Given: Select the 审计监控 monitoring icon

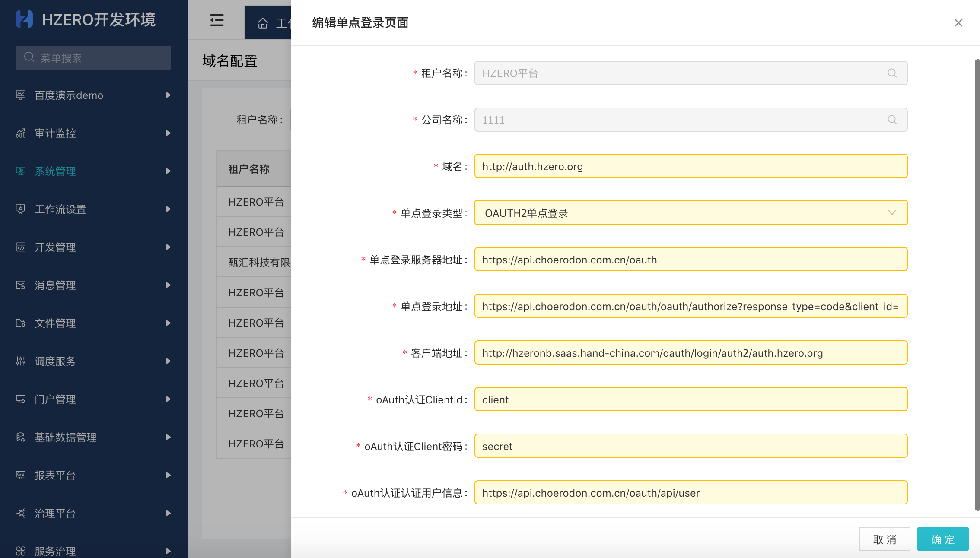Looking at the screenshot, I should click(20, 133).
